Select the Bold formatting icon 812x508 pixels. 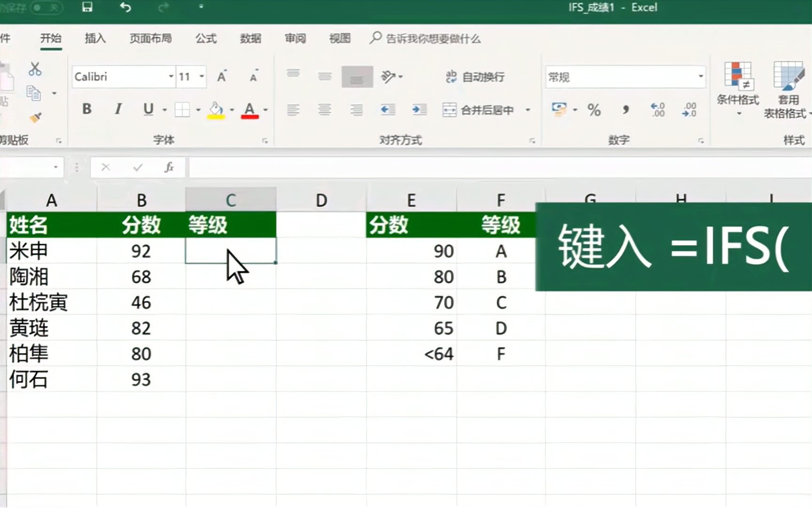click(86, 110)
